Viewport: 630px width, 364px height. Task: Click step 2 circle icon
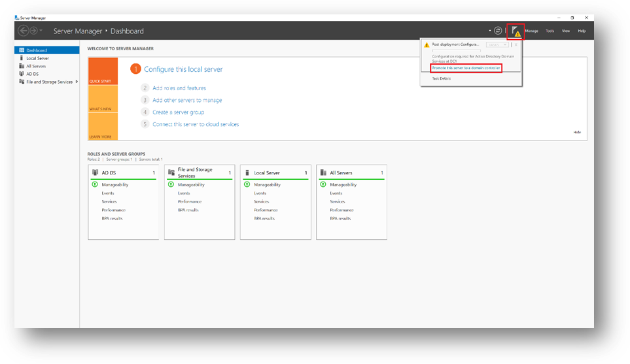click(x=145, y=88)
